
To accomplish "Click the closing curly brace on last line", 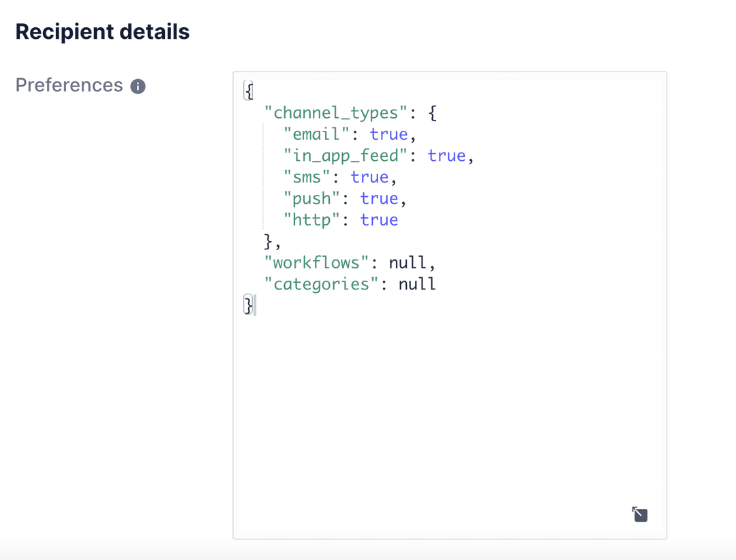I will click(x=247, y=305).
